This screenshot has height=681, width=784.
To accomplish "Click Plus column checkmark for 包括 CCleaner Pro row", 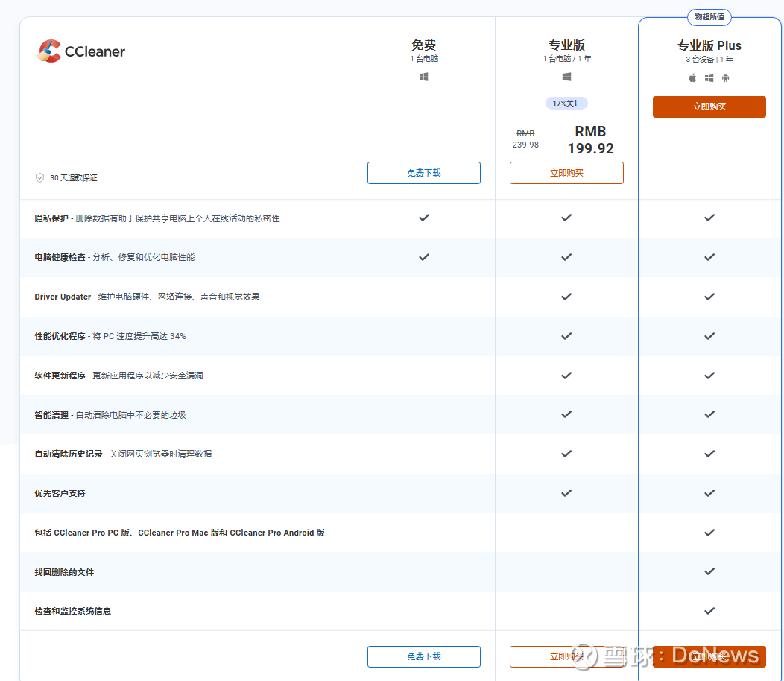I will click(x=709, y=533).
